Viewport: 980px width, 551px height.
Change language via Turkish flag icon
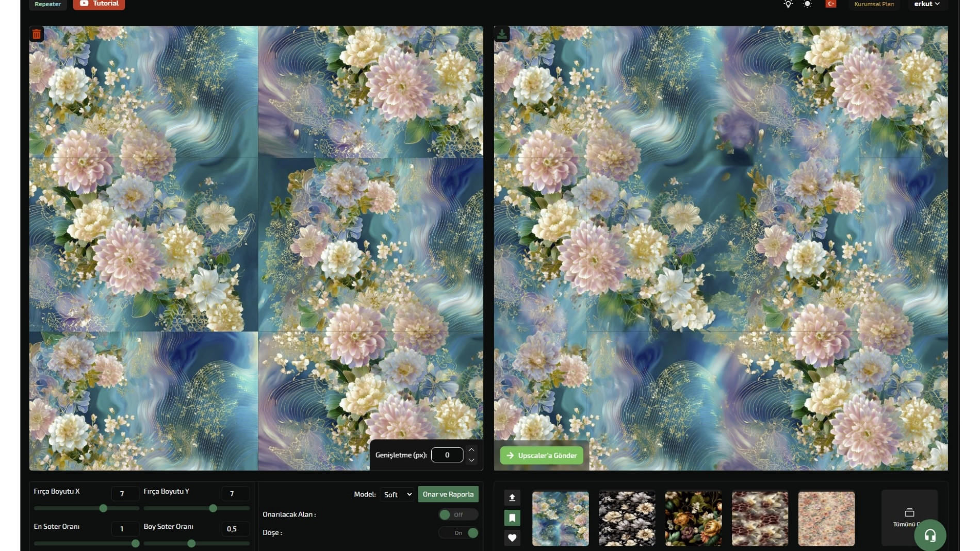coord(830,4)
